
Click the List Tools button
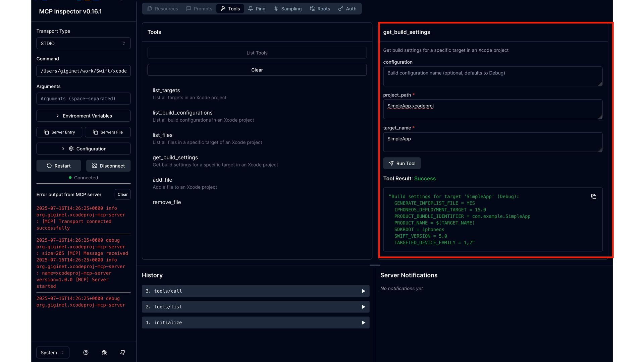(257, 53)
